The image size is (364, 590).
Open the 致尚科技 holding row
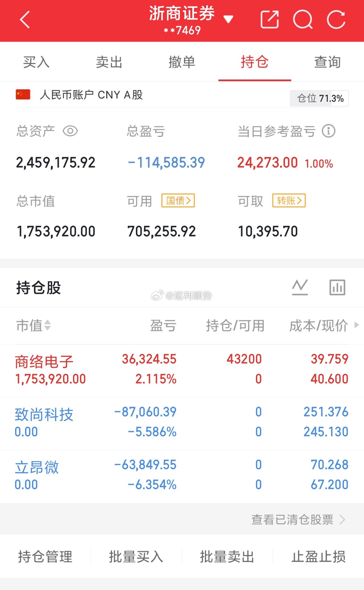182,424
